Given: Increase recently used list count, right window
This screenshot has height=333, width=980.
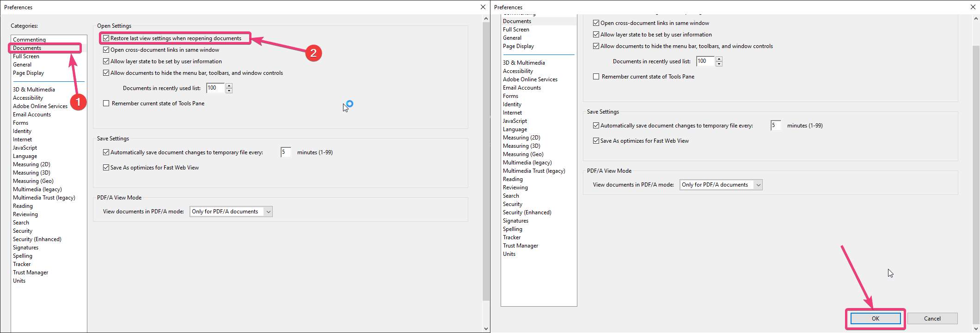Looking at the screenshot, I should pos(719,59).
